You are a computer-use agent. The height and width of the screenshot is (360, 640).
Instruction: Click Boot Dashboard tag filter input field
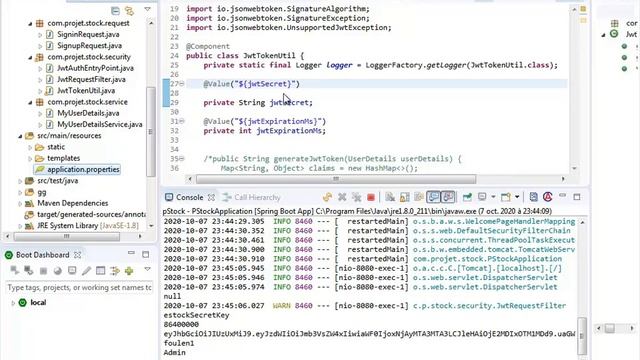tap(79, 288)
